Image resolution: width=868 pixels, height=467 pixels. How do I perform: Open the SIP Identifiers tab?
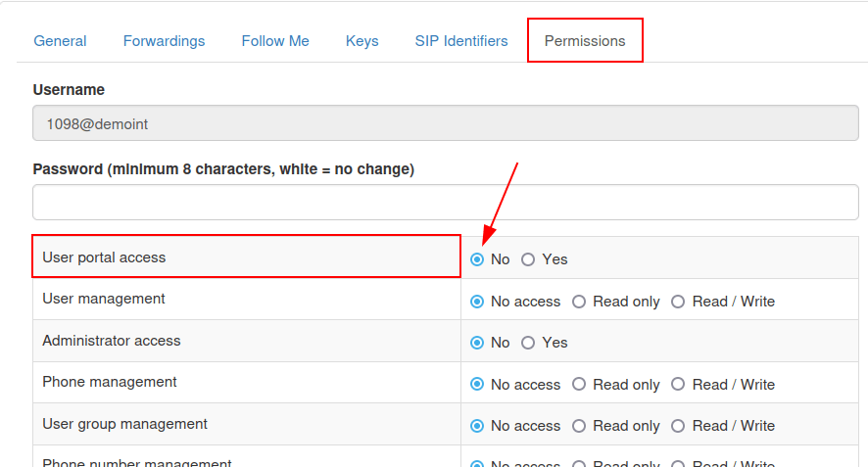point(461,41)
